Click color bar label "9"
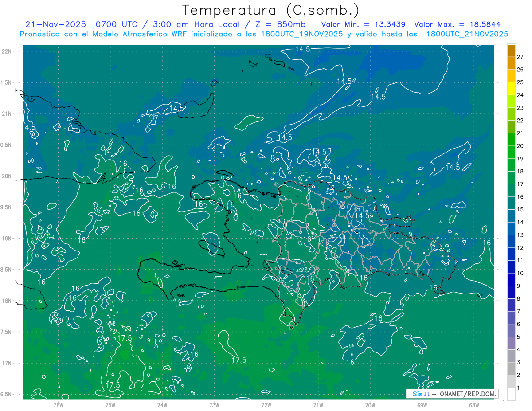 pos(519,286)
